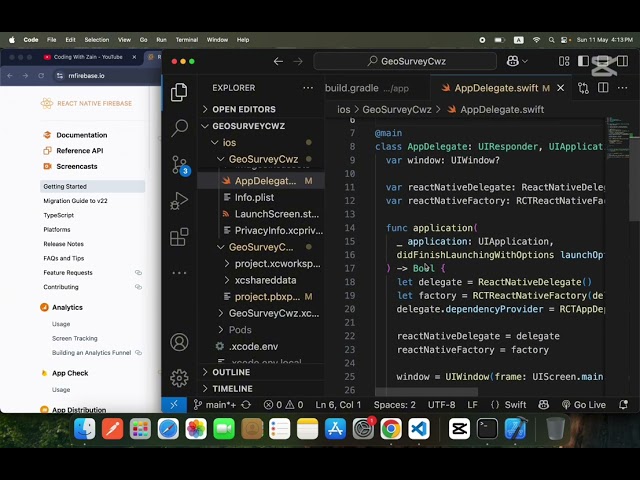Click the synchronize changes icon

246,405
